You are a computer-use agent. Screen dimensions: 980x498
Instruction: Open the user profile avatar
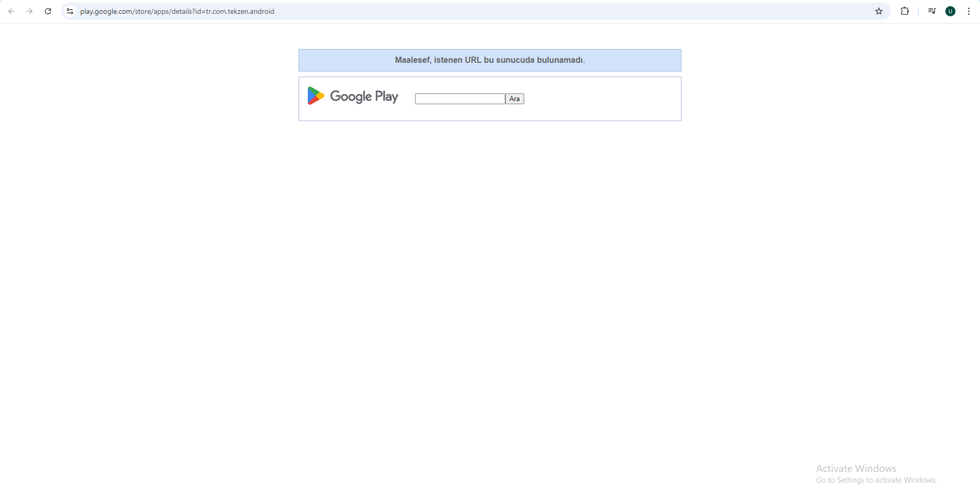[x=950, y=11]
